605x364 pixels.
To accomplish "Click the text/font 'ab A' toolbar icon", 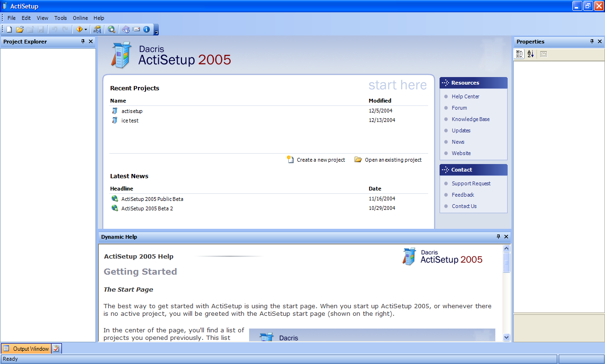I will [97, 29].
